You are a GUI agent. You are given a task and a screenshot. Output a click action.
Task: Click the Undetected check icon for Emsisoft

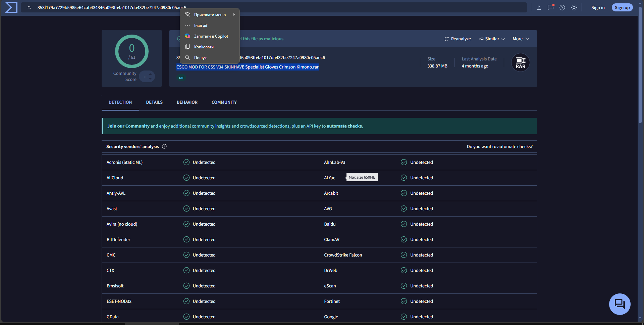[186, 286]
